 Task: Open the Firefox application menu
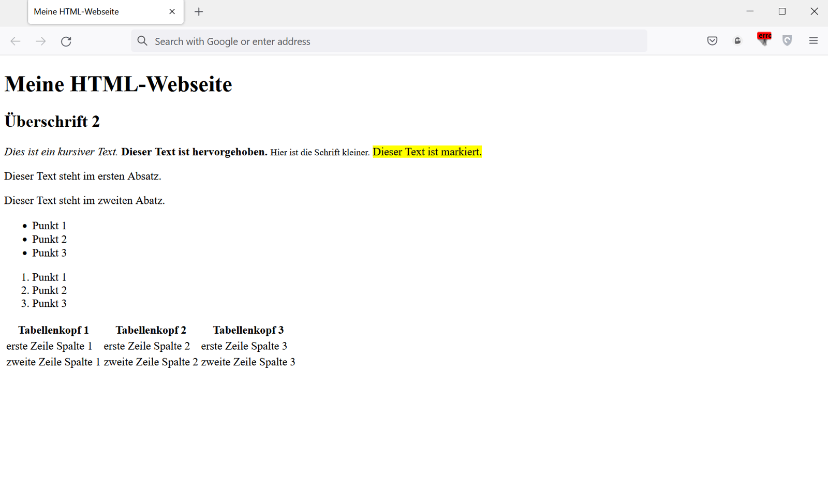[x=813, y=40]
